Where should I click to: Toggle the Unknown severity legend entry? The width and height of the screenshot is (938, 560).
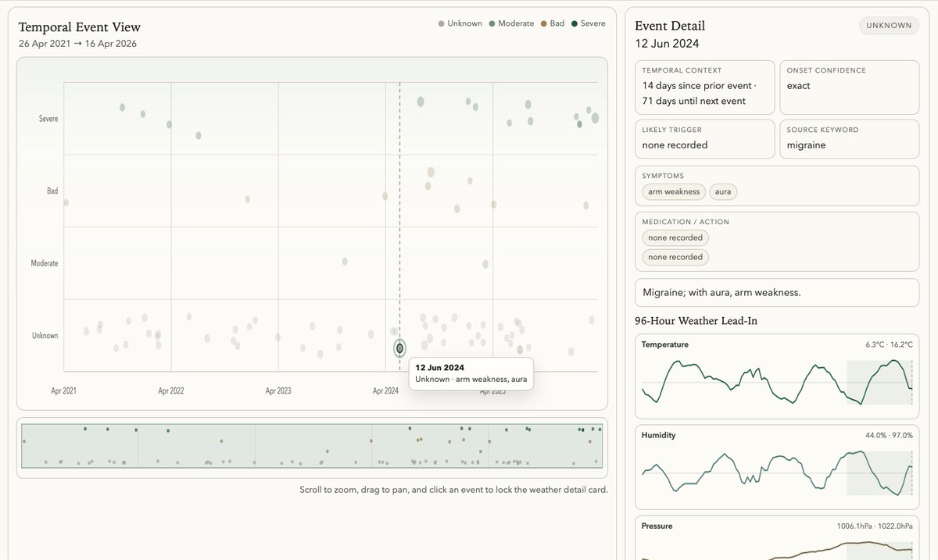click(460, 23)
